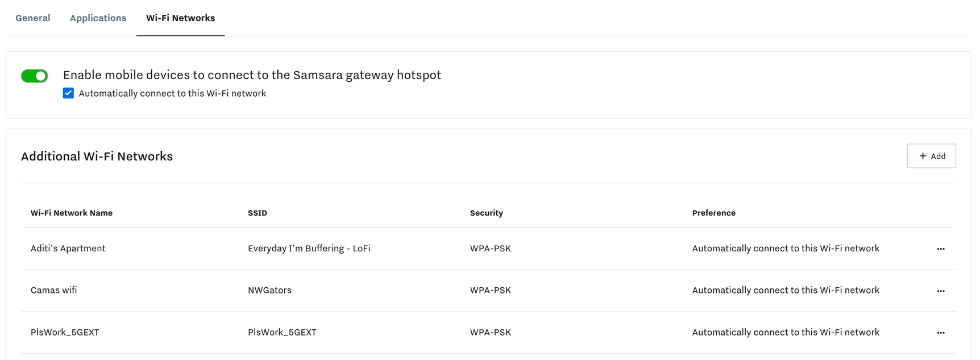
Task: Click the Add button to add a network
Action: (x=931, y=155)
